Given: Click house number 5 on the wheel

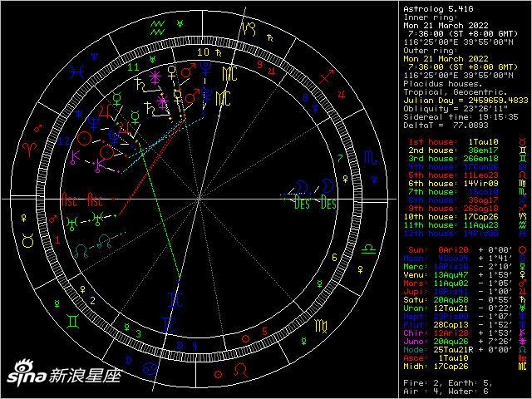Looking at the screenshot, I should pyautogui.click(x=265, y=331).
